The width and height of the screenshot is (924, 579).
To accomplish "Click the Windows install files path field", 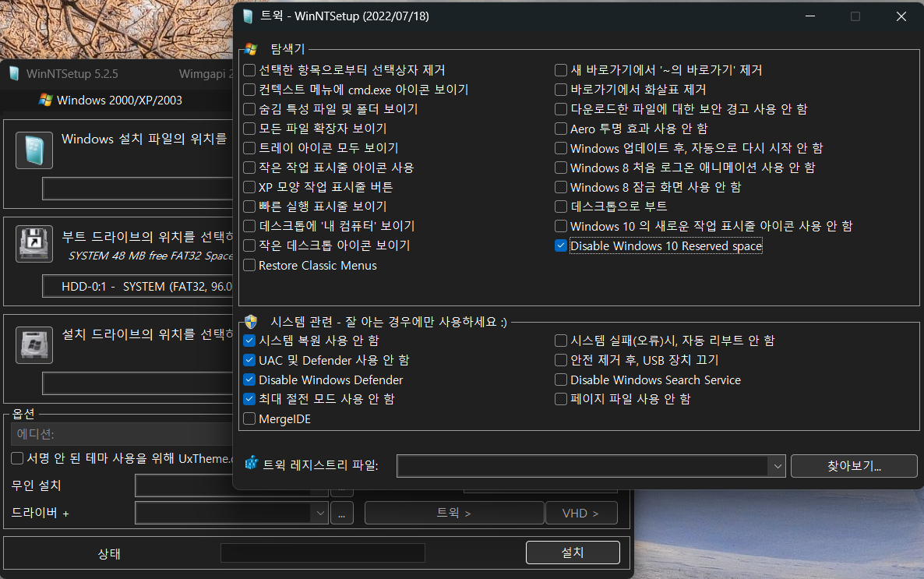I will tap(138, 189).
